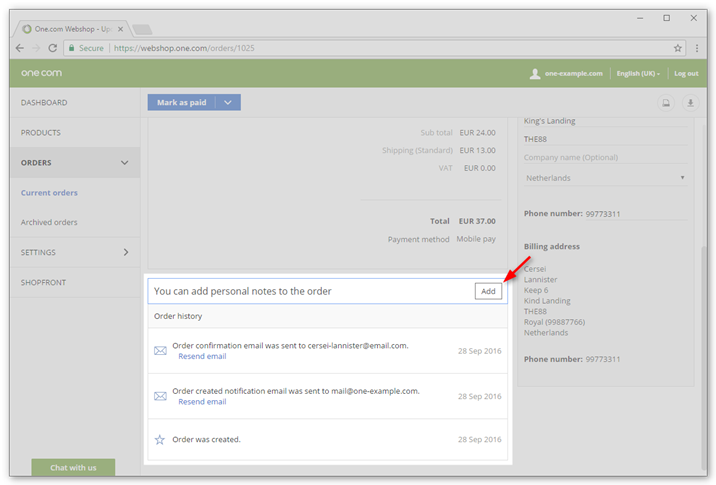Click the download order icon
The image size is (716, 485).
690,103
